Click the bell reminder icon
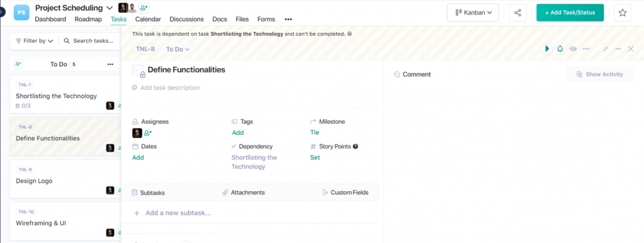 click(x=560, y=49)
